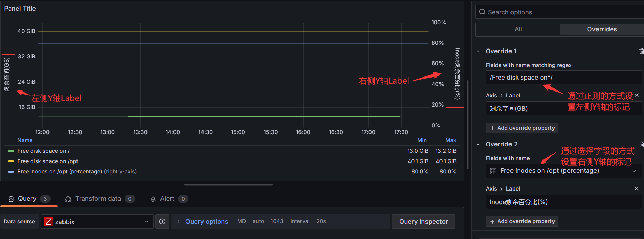Collapse the Override 1 section
Image resolution: width=644 pixels, height=239 pixels.
pyautogui.click(x=478, y=51)
